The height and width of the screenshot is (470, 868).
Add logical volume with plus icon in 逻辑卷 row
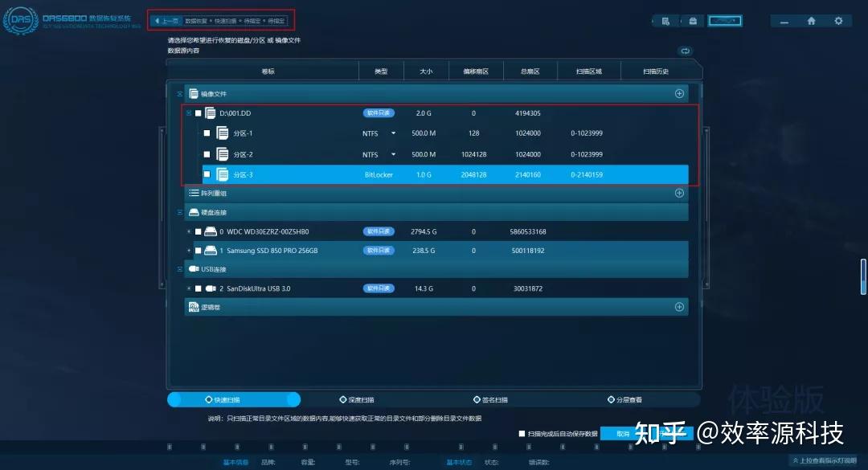[x=679, y=307]
